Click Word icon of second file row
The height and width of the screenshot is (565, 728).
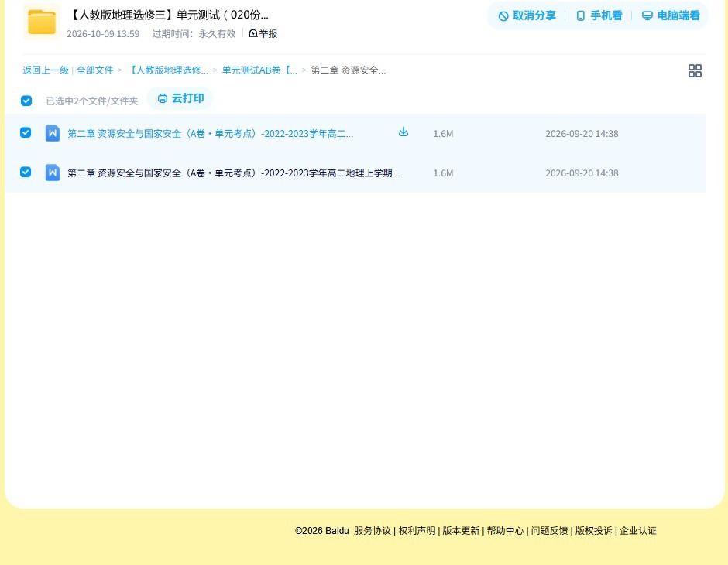click(53, 173)
